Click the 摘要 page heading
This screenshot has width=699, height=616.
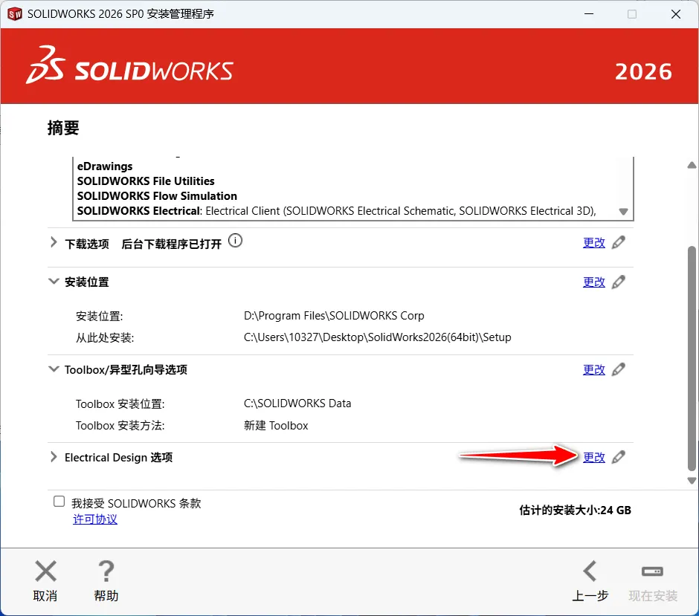click(63, 129)
